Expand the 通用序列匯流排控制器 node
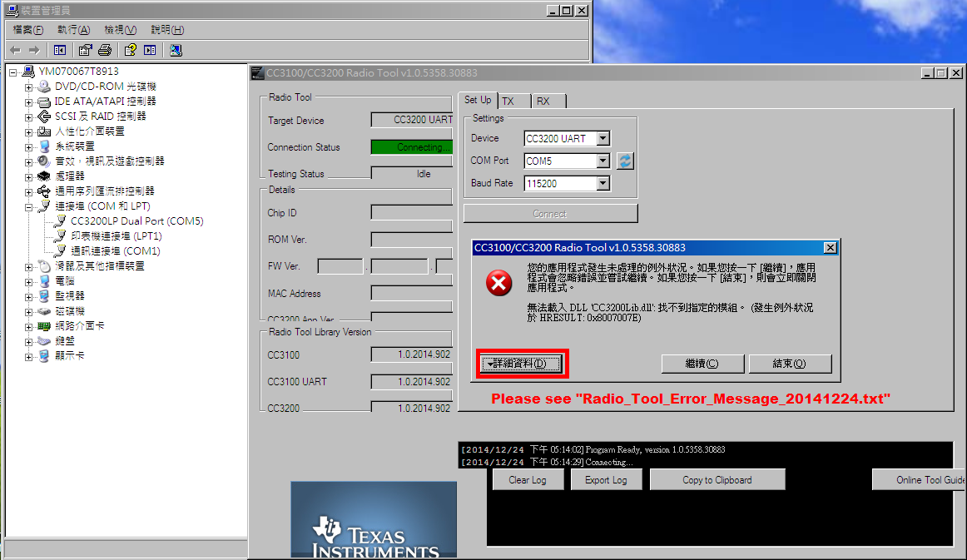967x560 pixels. coord(28,192)
